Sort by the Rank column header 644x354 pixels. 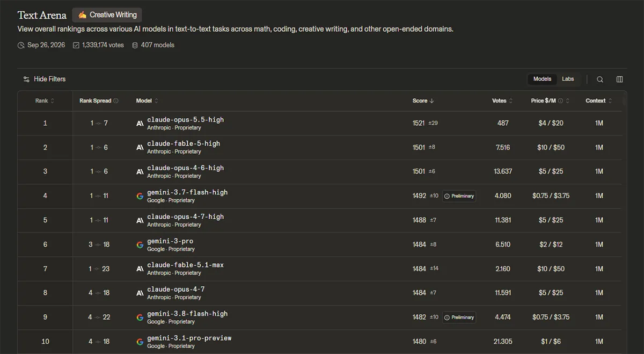[45, 101]
